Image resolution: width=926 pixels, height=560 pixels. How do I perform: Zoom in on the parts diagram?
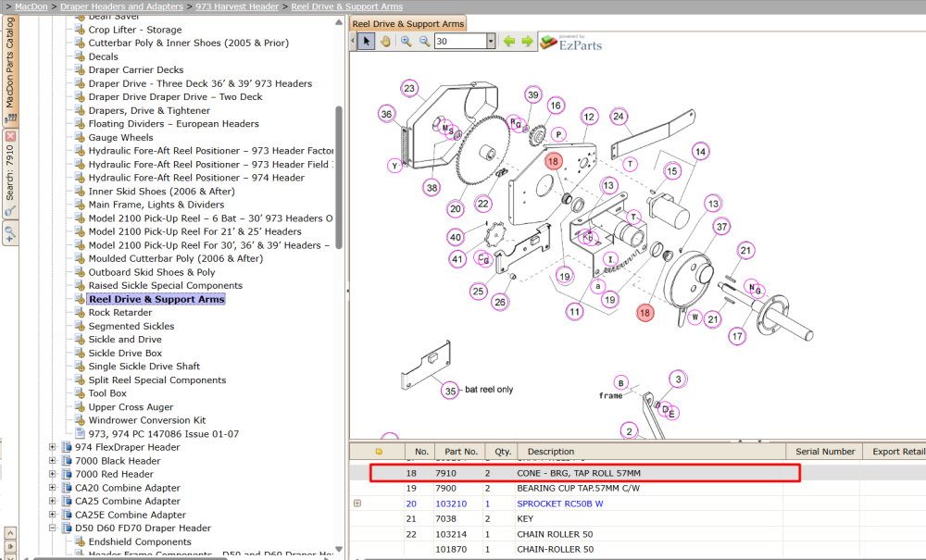click(406, 42)
